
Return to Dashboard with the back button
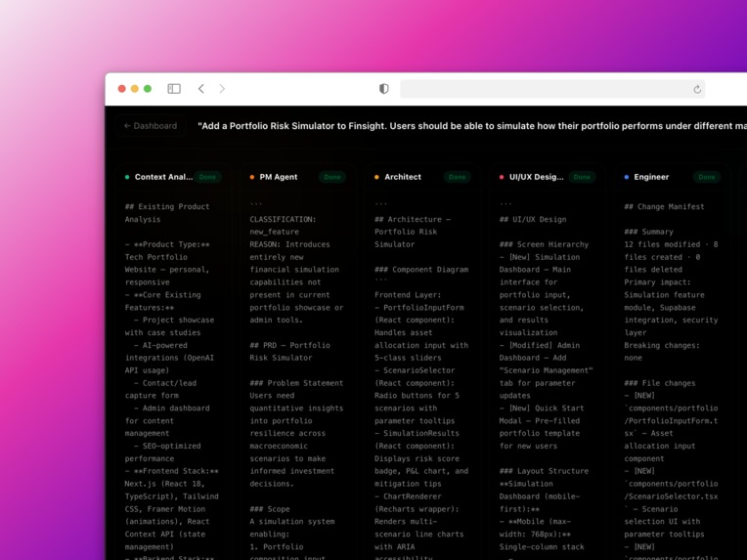click(151, 126)
